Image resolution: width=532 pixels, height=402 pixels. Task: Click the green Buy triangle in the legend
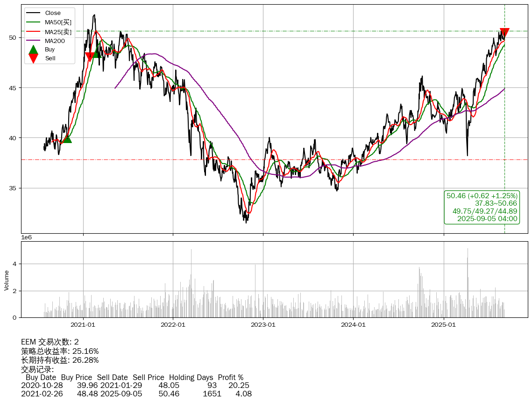coord(33,50)
